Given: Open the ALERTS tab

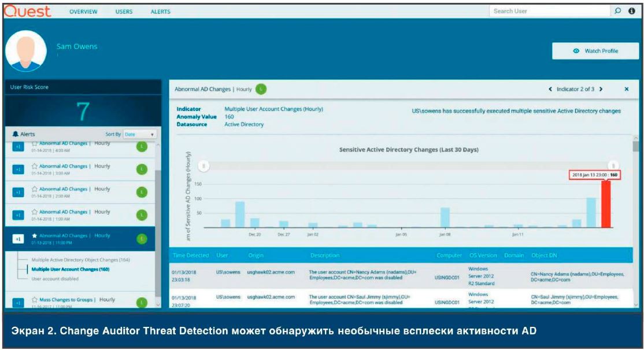Looking at the screenshot, I should [x=160, y=12].
